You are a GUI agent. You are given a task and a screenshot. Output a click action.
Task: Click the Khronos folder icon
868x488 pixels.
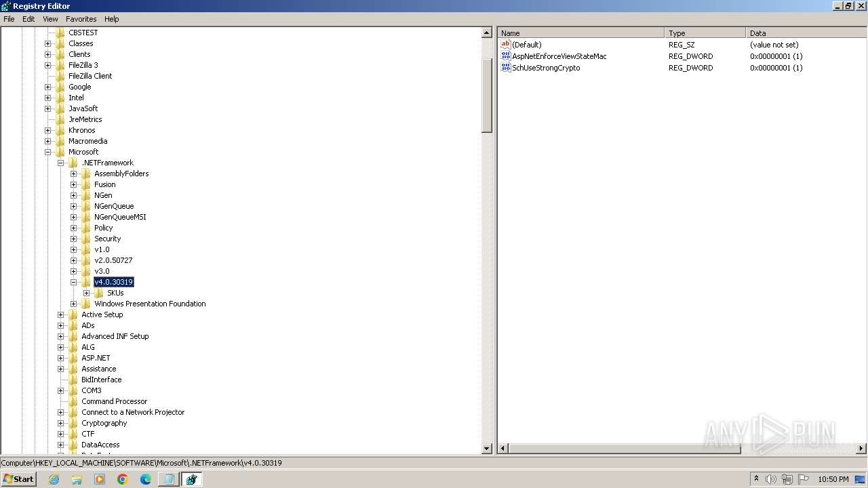click(x=60, y=130)
